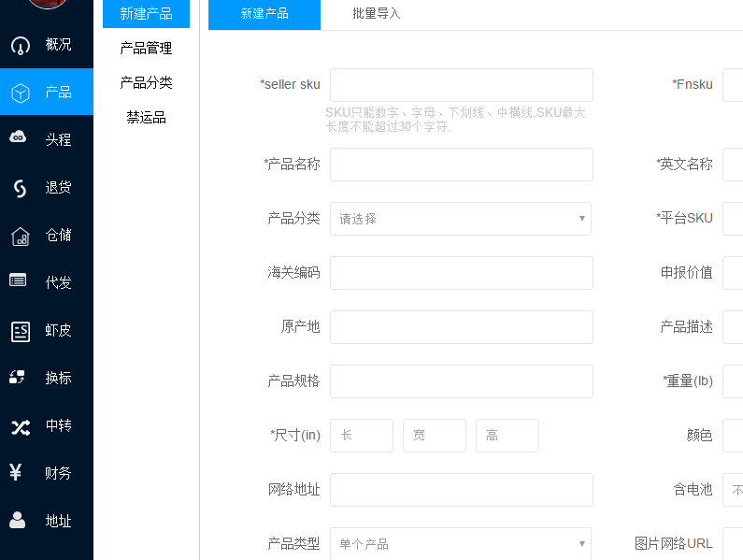
Task: Click the 长 length dimension field
Action: pyautogui.click(x=362, y=436)
